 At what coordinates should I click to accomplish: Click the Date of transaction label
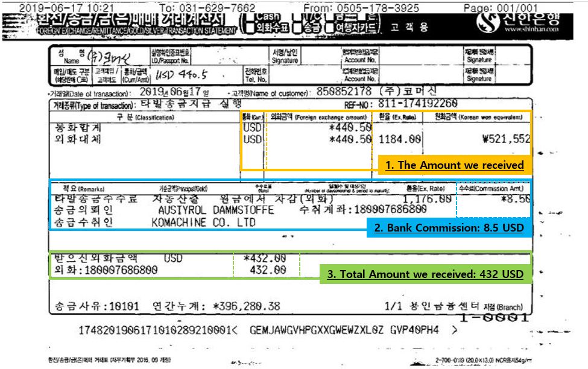coord(90,93)
